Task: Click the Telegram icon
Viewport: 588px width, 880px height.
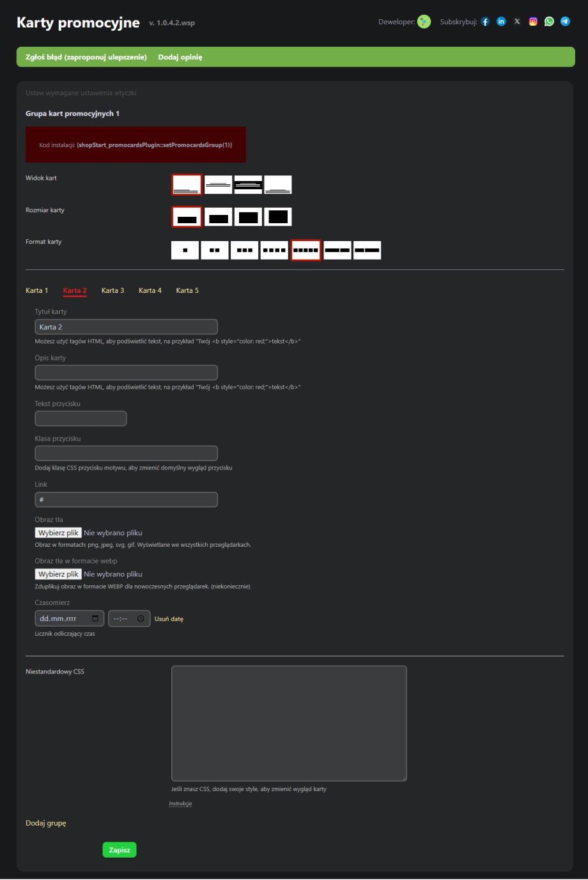Action: point(565,22)
